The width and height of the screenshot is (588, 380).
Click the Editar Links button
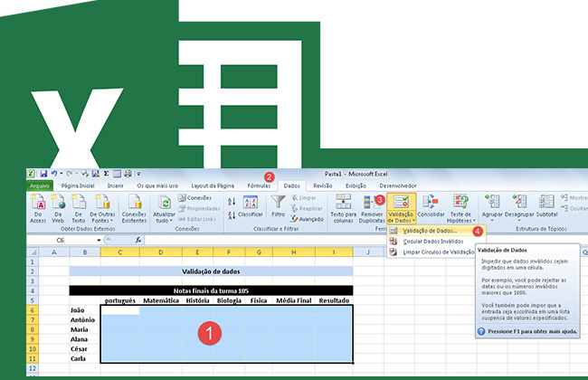tap(197, 219)
